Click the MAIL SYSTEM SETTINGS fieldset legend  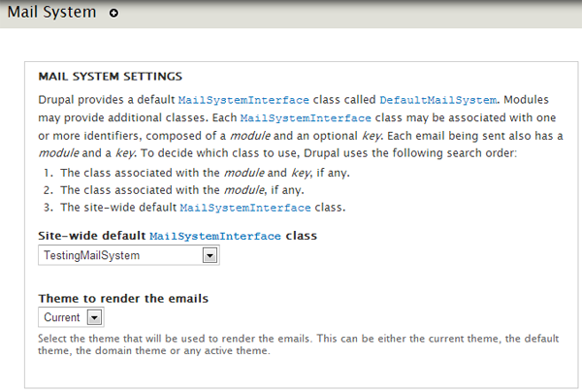pos(111,77)
